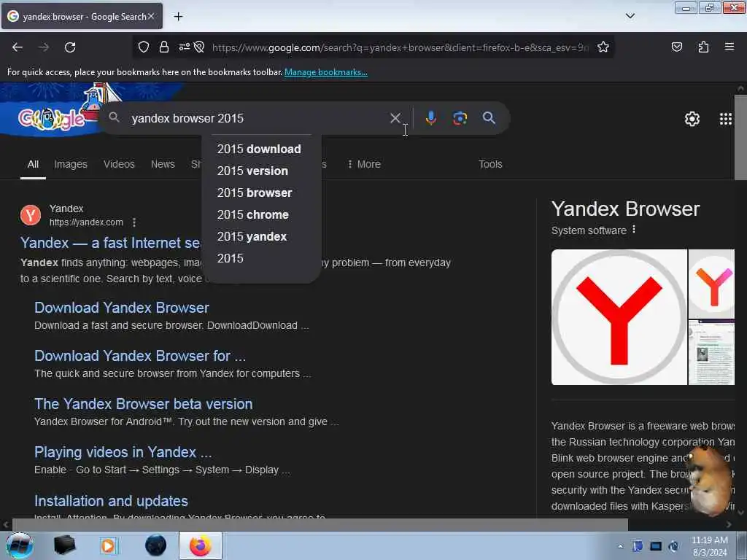Open the 'Download Yandex Browser for ...' link
The width and height of the screenshot is (747, 560).
pyautogui.click(x=140, y=356)
